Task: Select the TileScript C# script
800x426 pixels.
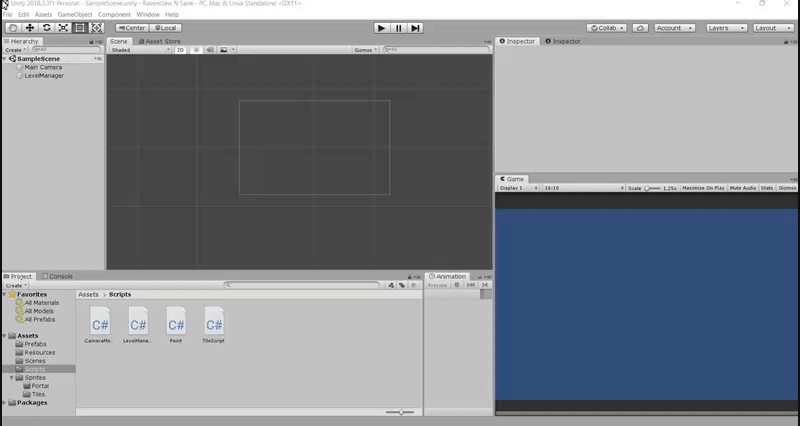Action: tap(214, 325)
